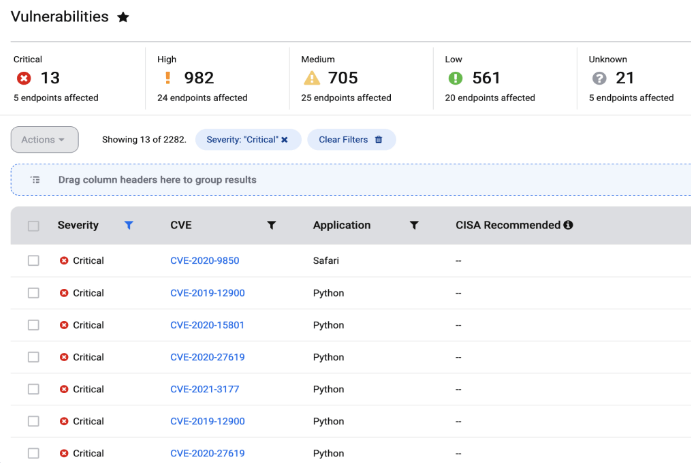Select the Low 561 summary card
The height and width of the screenshot is (463, 691).
click(x=505, y=78)
